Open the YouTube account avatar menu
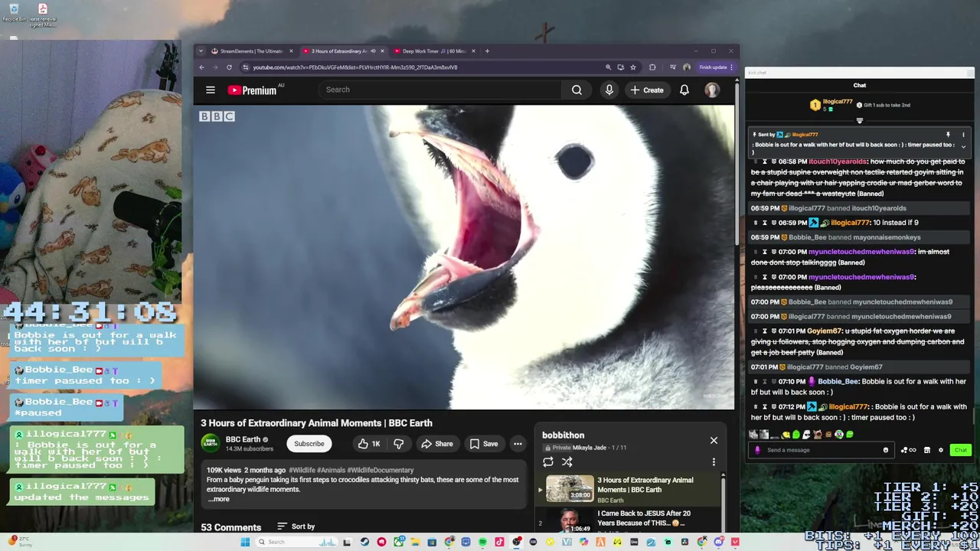980x551 pixels. coord(712,90)
